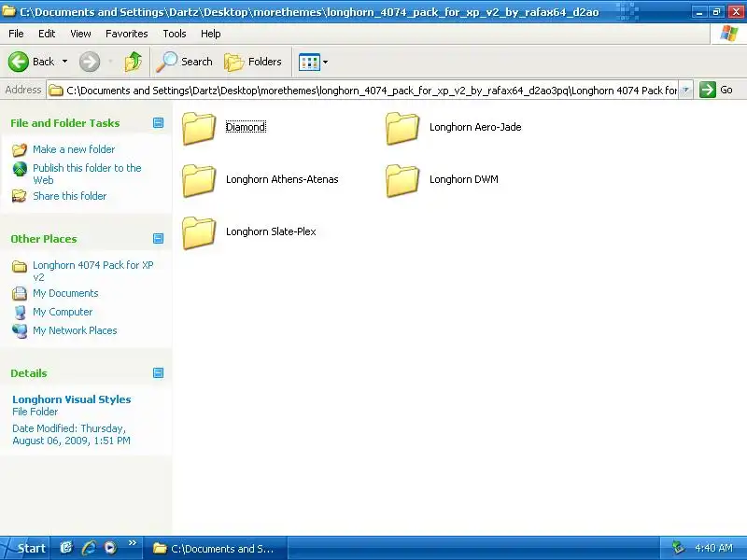Click the Make a new folder icon

(x=20, y=150)
